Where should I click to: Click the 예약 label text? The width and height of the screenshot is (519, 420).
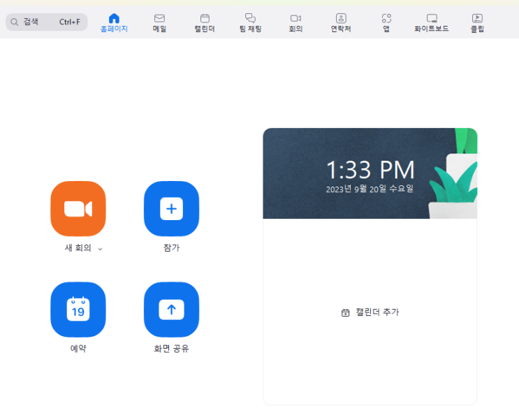[x=78, y=349]
